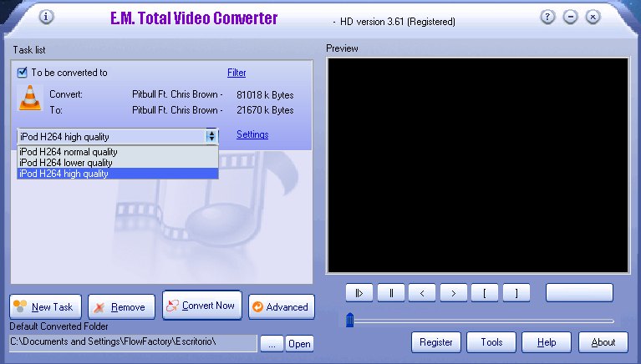Step forward with the '>' button

coord(453,293)
